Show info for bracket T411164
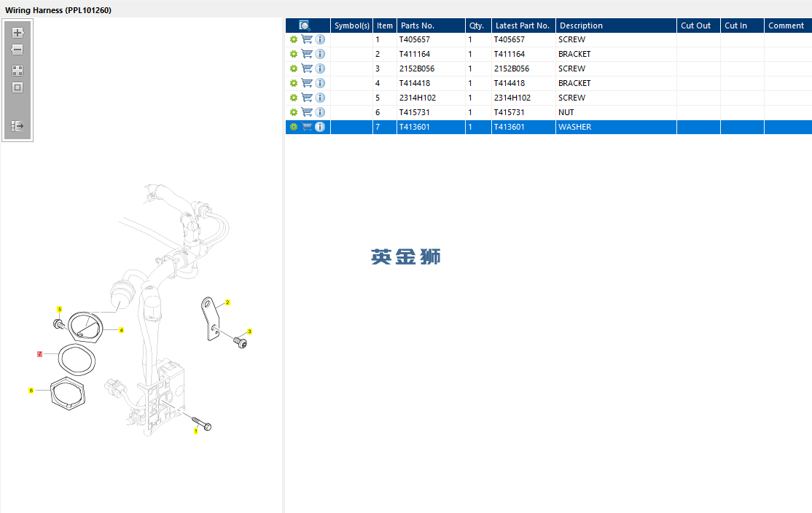Viewport: 812px width, 513px height. tap(320, 54)
